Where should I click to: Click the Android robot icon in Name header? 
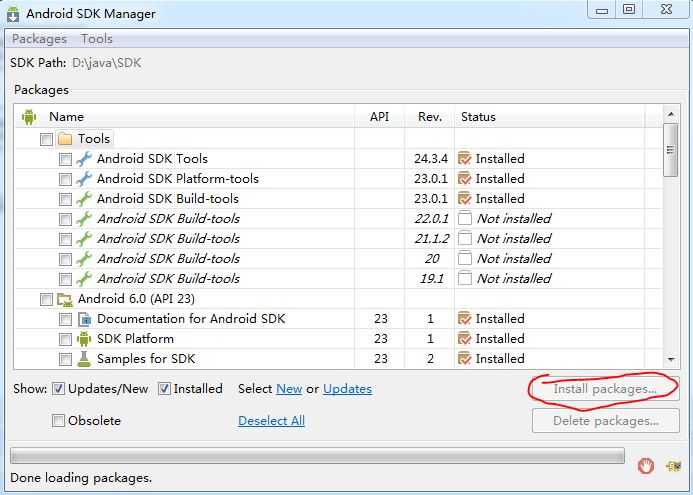click(x=29, y=117)
